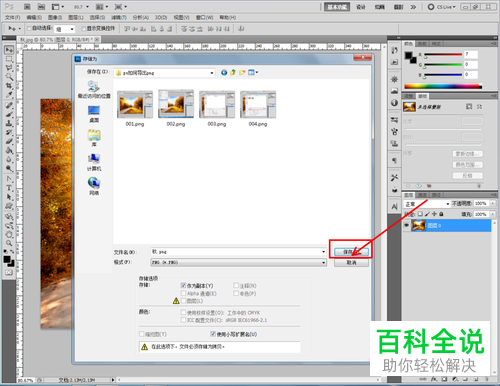Select the Lasso tool
Screen dimensions: 500x386
click(9, 68)
